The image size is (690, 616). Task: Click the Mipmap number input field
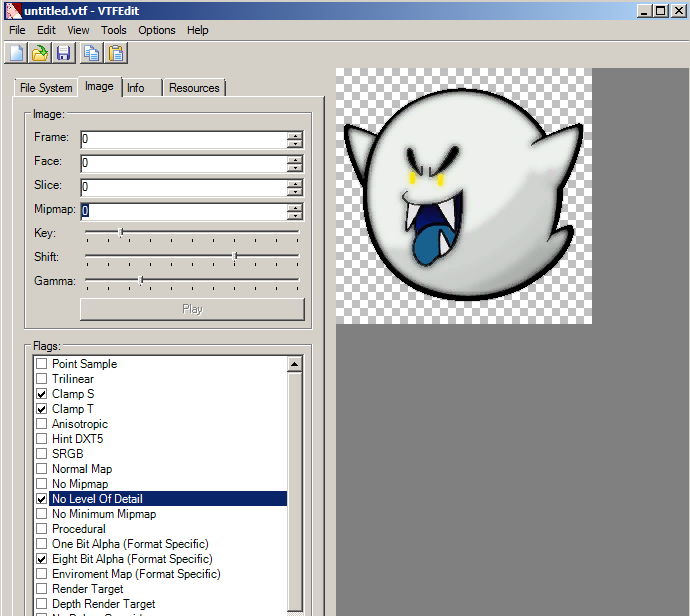click(x=184, y=211)
